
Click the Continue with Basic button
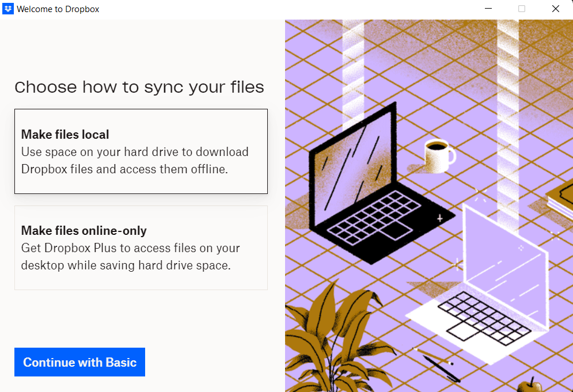[x=79, y=362]
